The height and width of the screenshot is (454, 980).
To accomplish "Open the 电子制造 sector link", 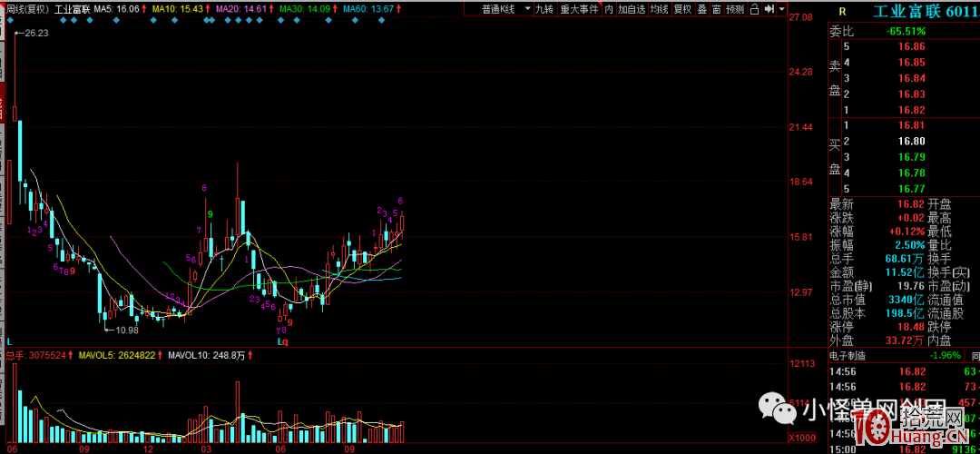I will [848, 356].
